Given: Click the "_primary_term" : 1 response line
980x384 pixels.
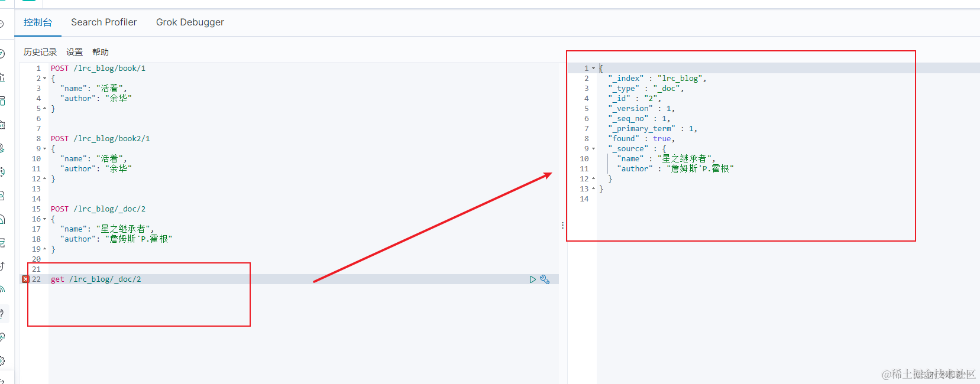Looking at the screenshot, I should coord(653,129).
